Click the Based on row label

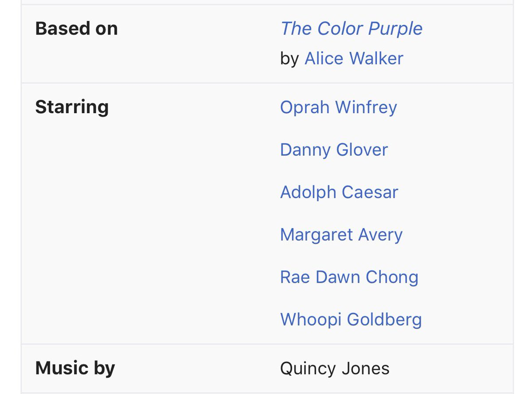76,29
